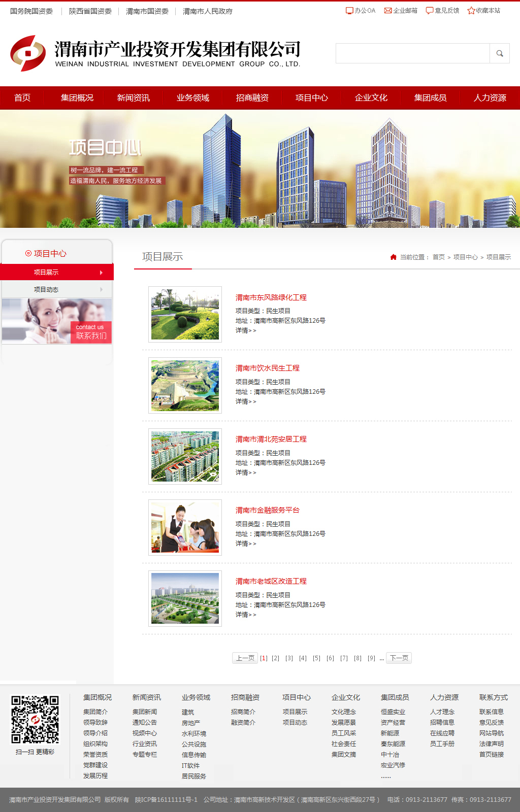Click 详情>> under 老城区改造工程
The height and width of the screenshot is (812, 520).
coord(246,615)
